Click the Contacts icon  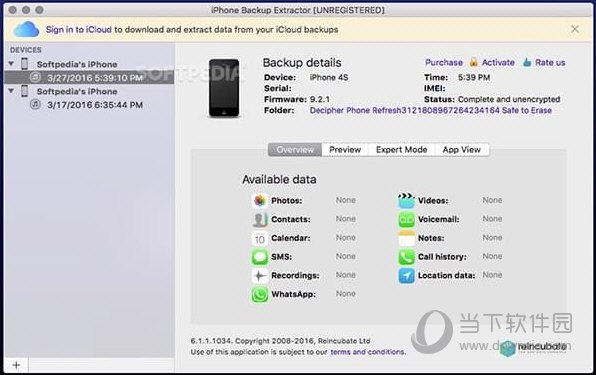260,219
